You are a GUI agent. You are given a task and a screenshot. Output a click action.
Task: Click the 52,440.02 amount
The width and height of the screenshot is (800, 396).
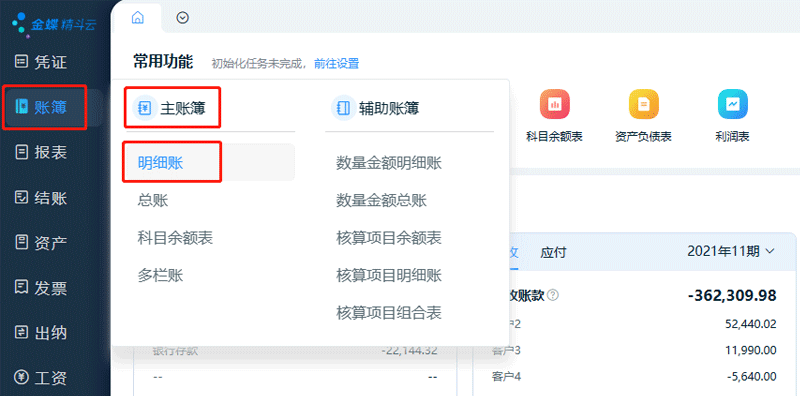coord(751,324)
